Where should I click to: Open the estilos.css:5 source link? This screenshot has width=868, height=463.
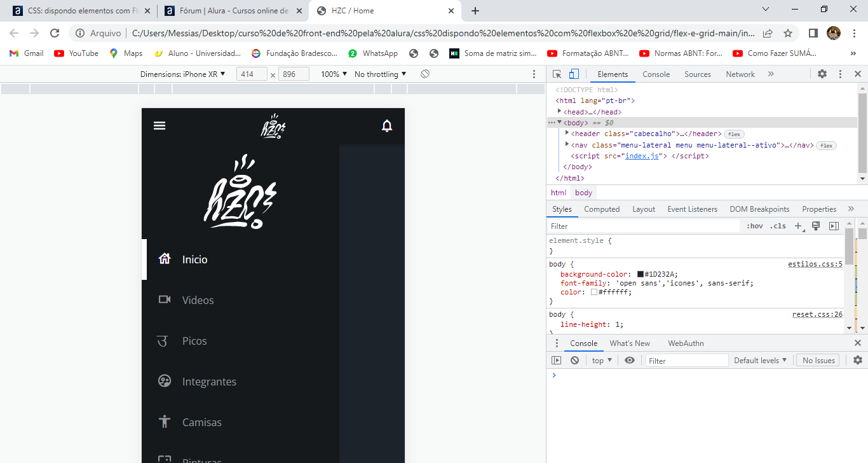[x=815, y=264]
